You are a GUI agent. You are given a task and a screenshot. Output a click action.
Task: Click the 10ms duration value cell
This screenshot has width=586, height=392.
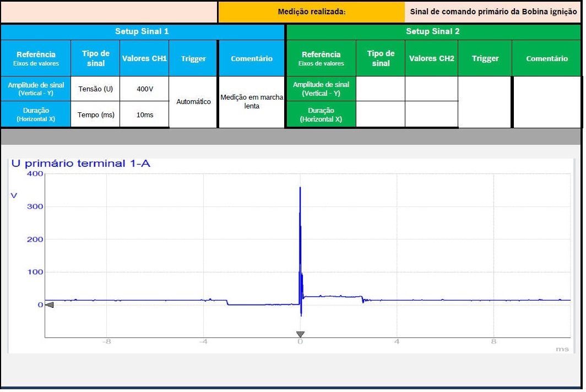144,115
